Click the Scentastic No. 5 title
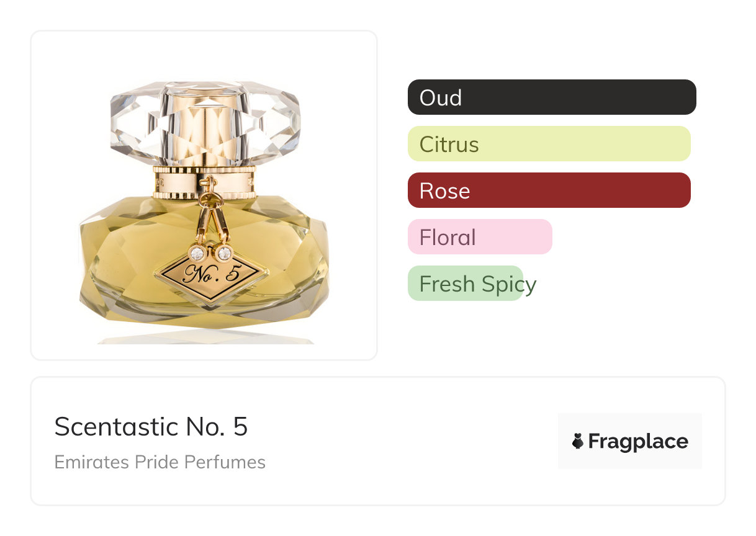 click(151, 427)
